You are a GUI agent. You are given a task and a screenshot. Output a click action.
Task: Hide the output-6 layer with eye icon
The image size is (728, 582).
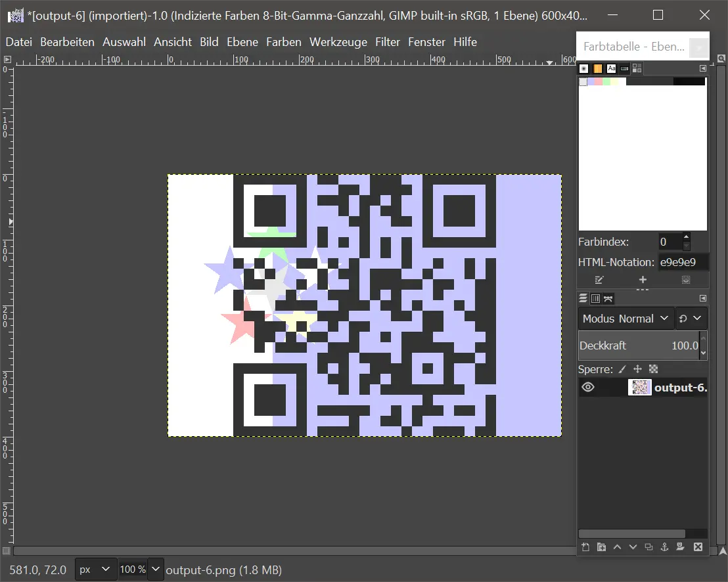click(588, 388)
